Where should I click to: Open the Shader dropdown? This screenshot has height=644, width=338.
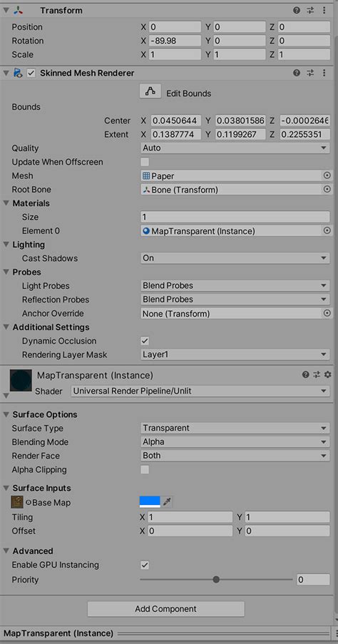pyautogui.click(x=200, y=391)
